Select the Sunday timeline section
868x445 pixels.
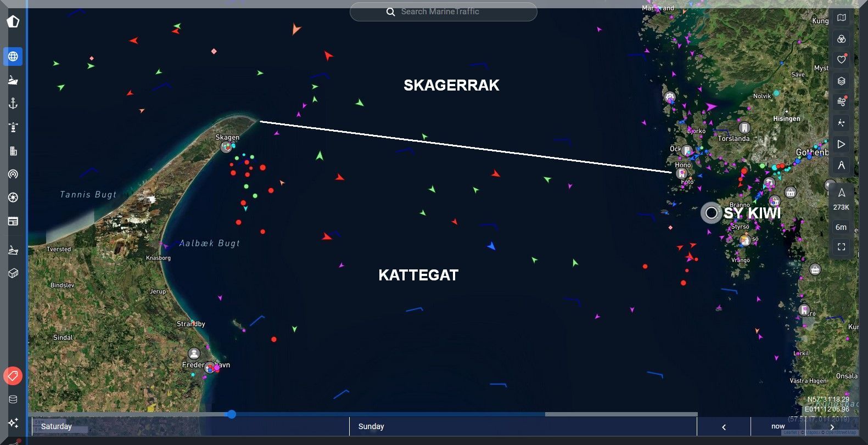click(522, 426)
